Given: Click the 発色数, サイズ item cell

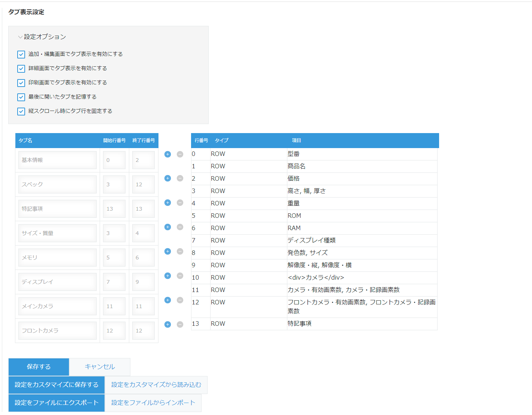Looking at the screenshot, I should pyautogui.click(x=362, y=253).
